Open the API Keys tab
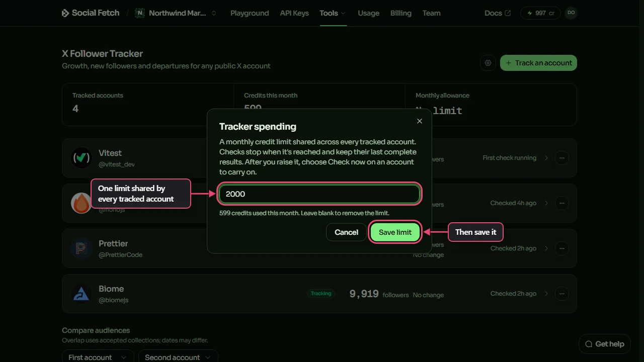The image size is (644, 362). click(x=294, y=13)
